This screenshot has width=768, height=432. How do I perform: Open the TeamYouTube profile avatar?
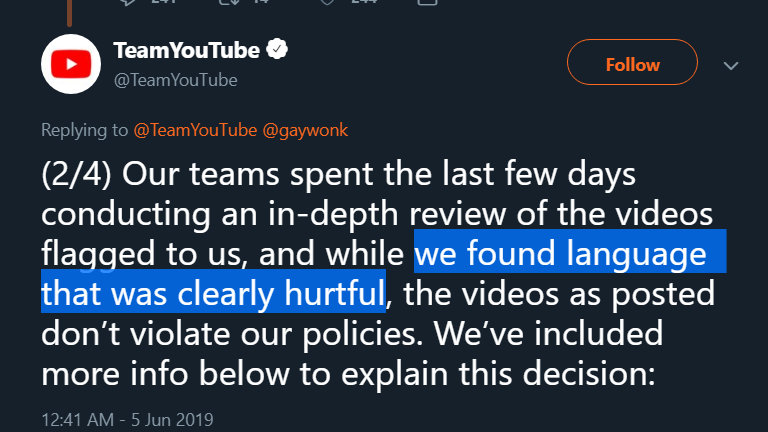(x=71, y=64)
